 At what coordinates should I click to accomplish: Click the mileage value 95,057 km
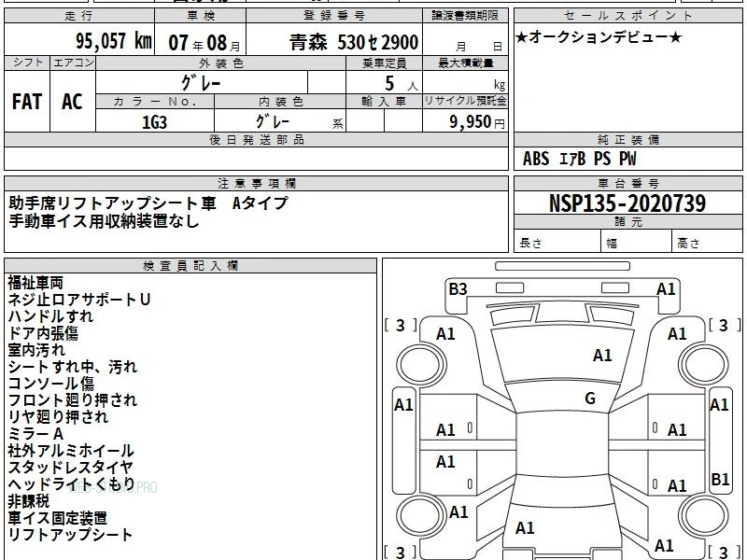114,41
